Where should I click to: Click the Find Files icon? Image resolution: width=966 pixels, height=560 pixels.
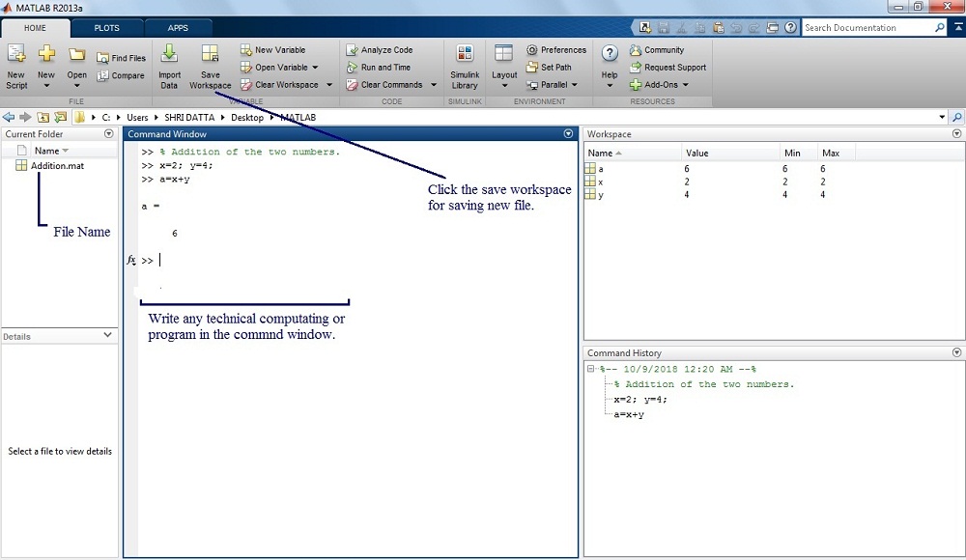tap(103, 58)
